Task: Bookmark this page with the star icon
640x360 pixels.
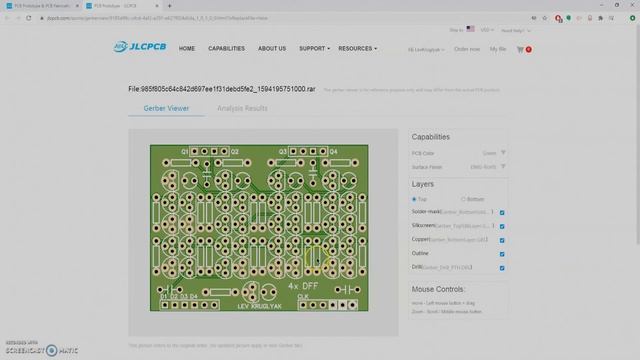Action: 544,18
